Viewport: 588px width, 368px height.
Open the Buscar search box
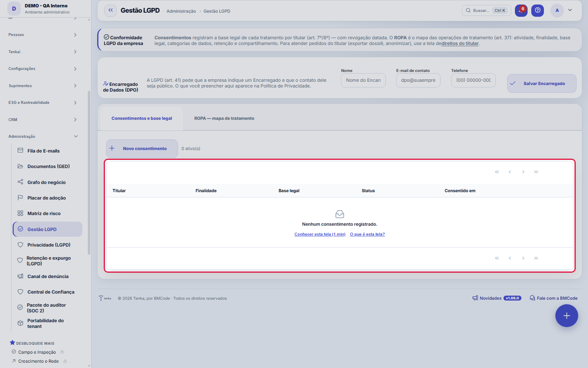click(486, 11)
